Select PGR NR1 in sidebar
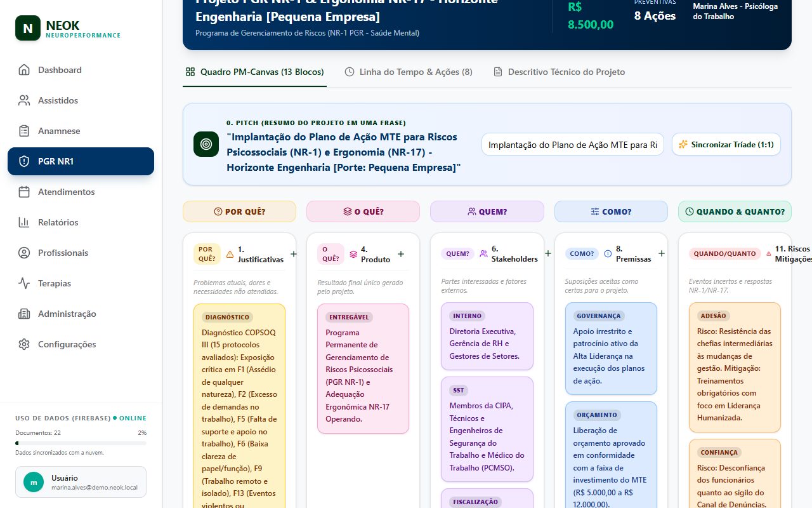Image resolution: width=812 pixels, height=508 pixels. click(x=81, y=161)
